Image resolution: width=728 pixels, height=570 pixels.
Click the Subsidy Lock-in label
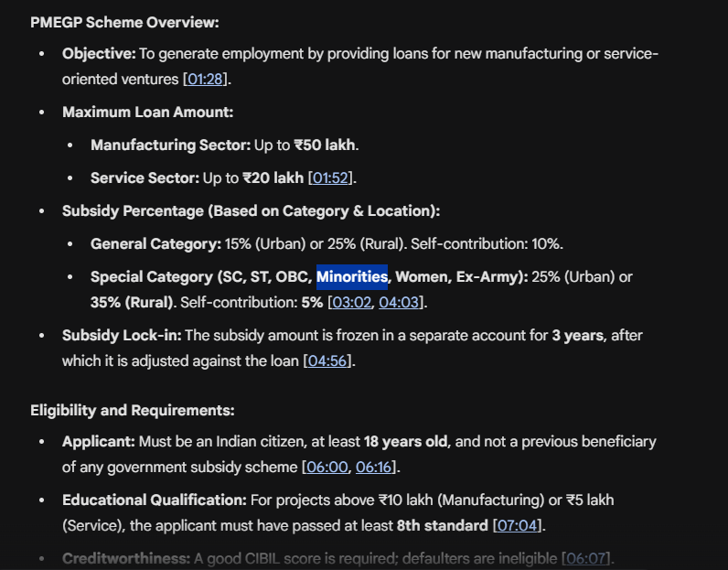pos(122,335)
